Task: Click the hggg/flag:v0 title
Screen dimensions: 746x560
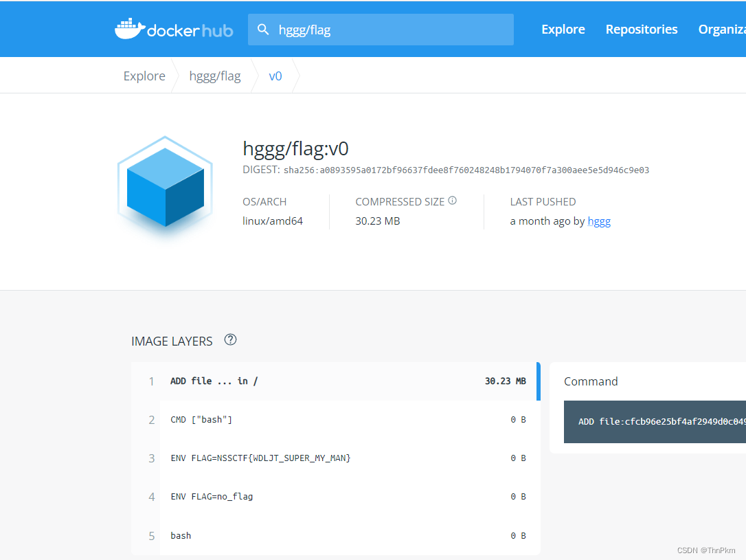Action: [295, 148]
